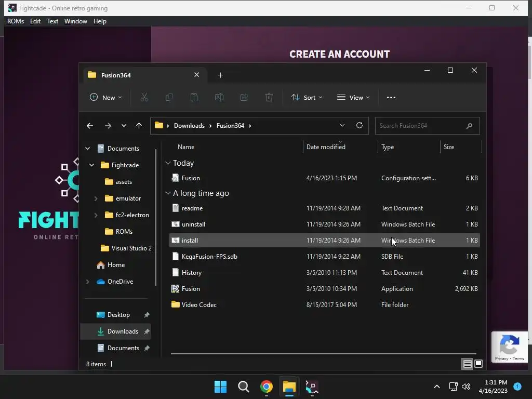Sort by the Date modified column header
The height and width of the screenshot is (399, 532).
coord(326,147)
